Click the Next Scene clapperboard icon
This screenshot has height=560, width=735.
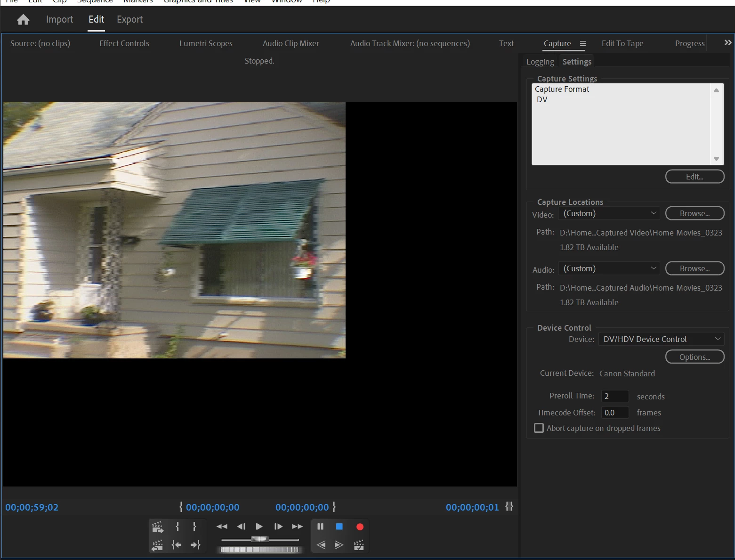(157, 527)
